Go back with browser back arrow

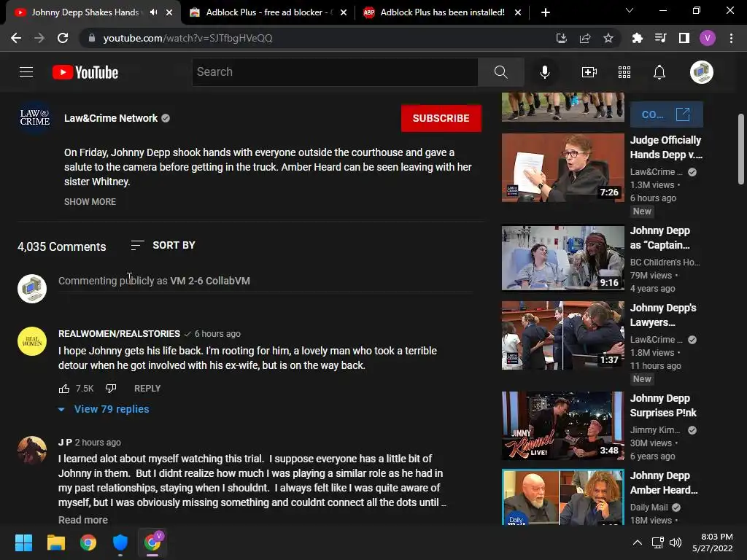[x=16, y=38]
